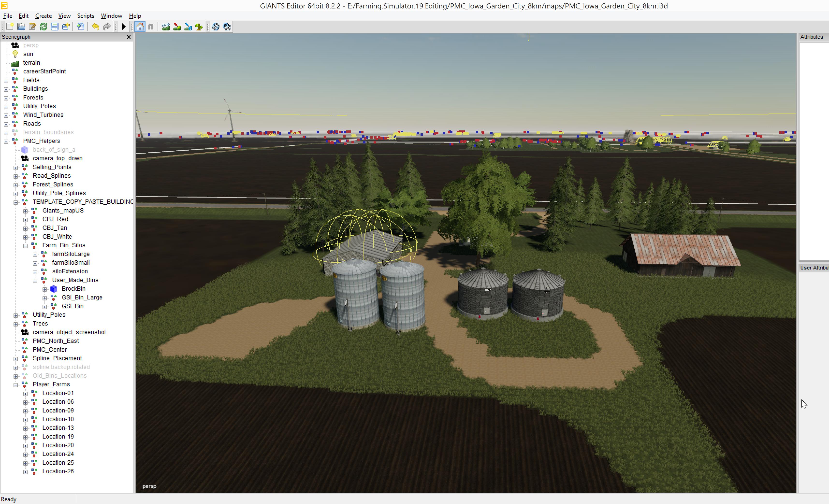Expand the Forests group
The height and width of the screenshot is (504, 829).
pyautogui.click(x=6, y=98)
